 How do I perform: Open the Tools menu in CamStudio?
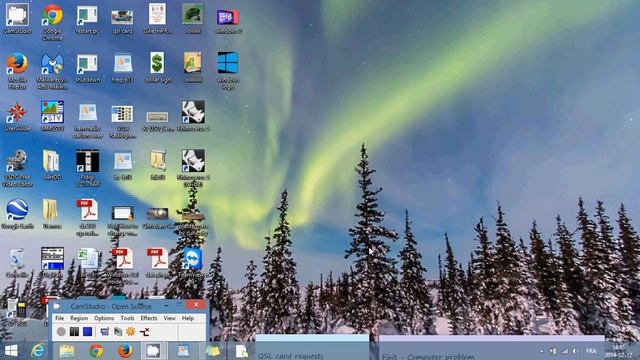127,318
